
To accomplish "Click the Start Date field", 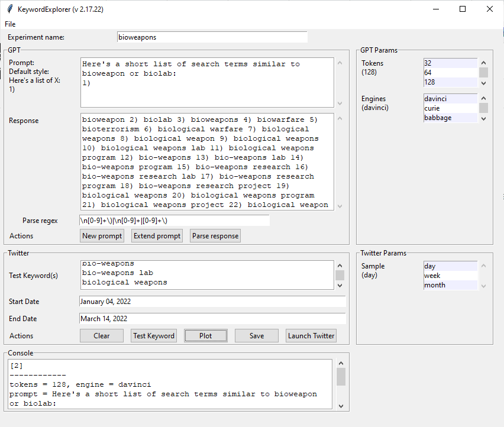I will (212, 302).
